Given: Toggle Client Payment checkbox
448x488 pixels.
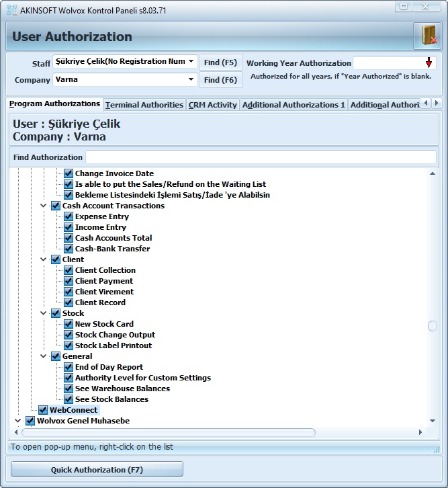Looking at the screenshot, I should (69, 281).
